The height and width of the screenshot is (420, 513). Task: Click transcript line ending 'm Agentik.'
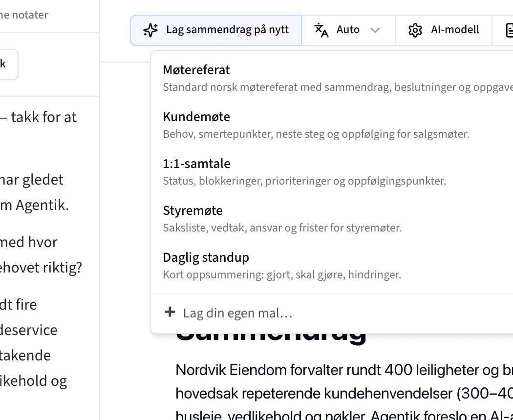pos(34,205)
